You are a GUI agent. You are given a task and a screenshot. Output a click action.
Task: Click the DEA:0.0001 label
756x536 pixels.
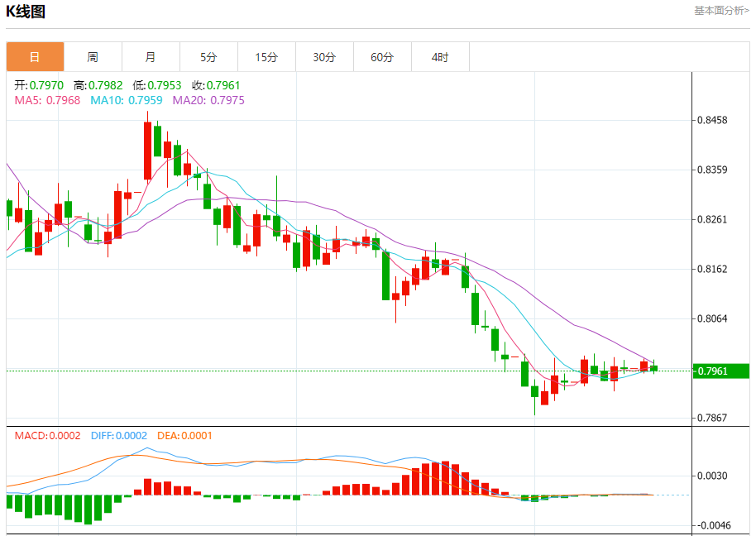click(x=184, y=436)
